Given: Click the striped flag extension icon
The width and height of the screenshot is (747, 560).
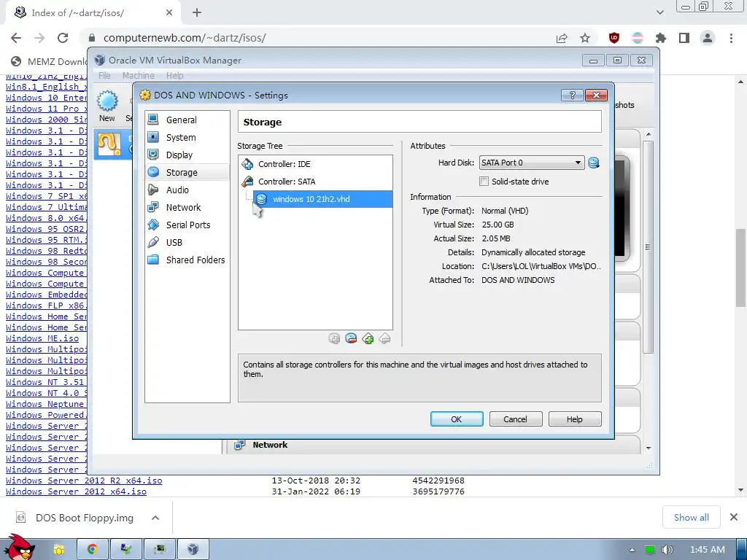Looking at the screenshot, I should tap(638, 38).
